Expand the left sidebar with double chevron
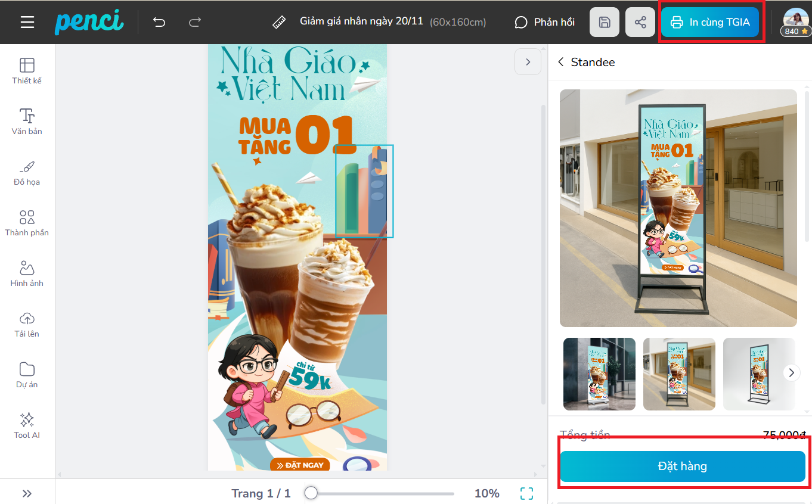This screenshot has height=504, width=812. [27, 493]
